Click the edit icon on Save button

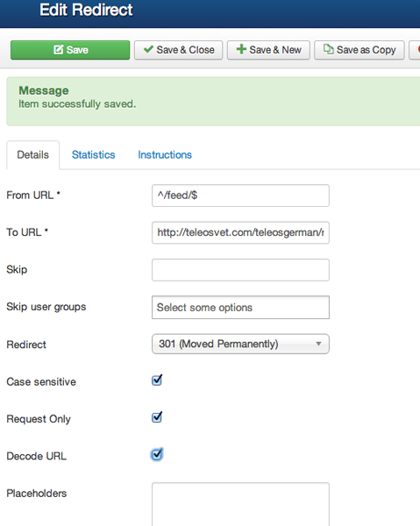[x=59, y=50]
